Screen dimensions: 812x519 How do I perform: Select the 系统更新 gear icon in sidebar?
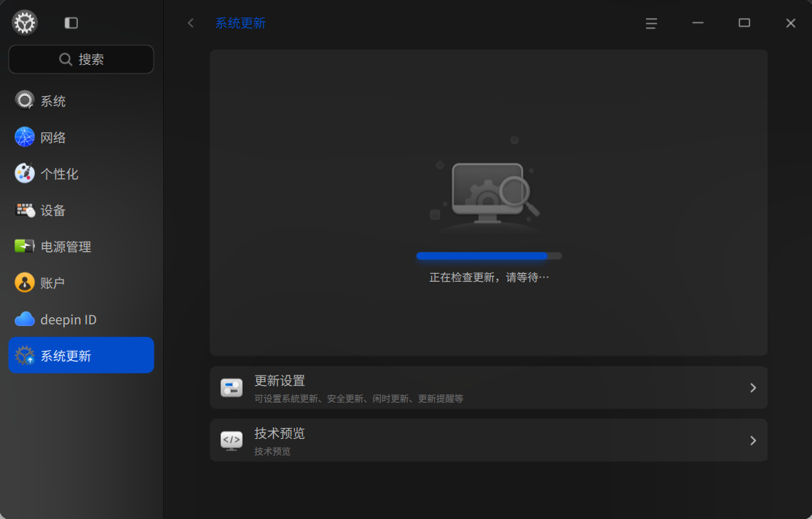(24, 355)
